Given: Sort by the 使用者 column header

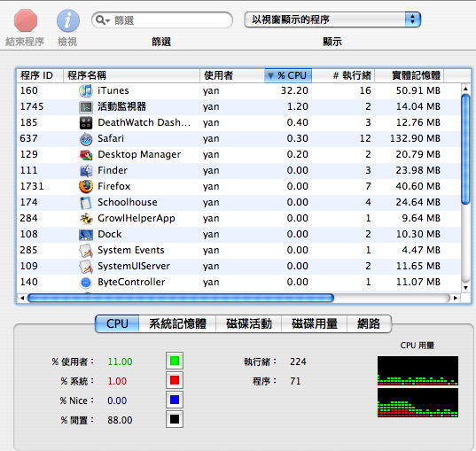Looking at the screenshot, I should [x=232, y=75].
